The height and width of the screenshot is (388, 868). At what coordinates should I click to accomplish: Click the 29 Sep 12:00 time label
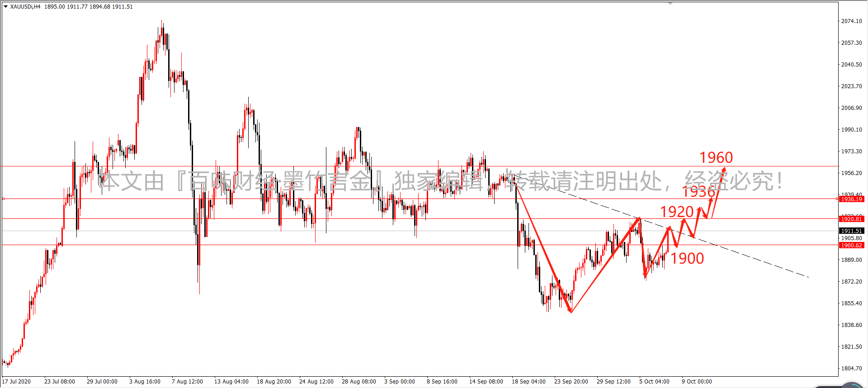click(x=613, y=382)
